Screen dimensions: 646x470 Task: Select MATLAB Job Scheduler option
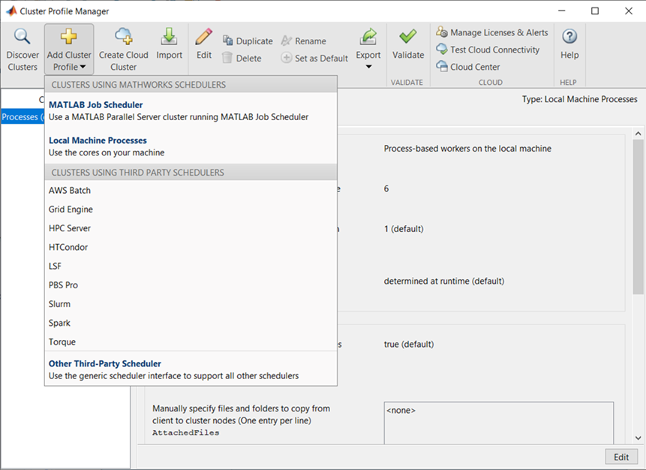click(x=96, y=104)
